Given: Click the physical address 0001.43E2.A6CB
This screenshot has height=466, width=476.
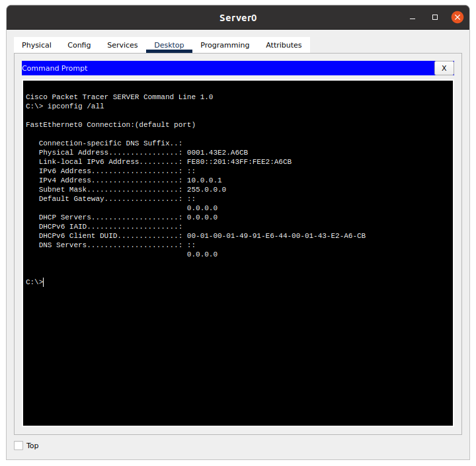Looking at the screenshot, I should (x=218, y=153).
